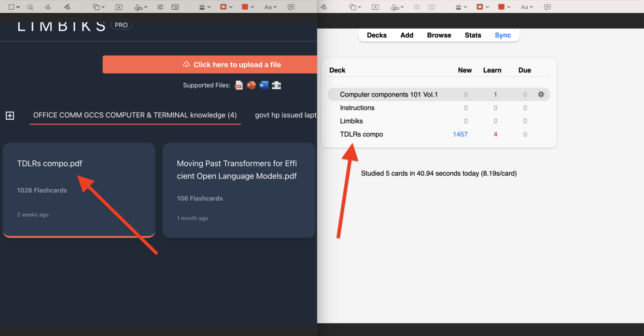Open Shapes dropdown in left markup toolbar

(98, 7)
